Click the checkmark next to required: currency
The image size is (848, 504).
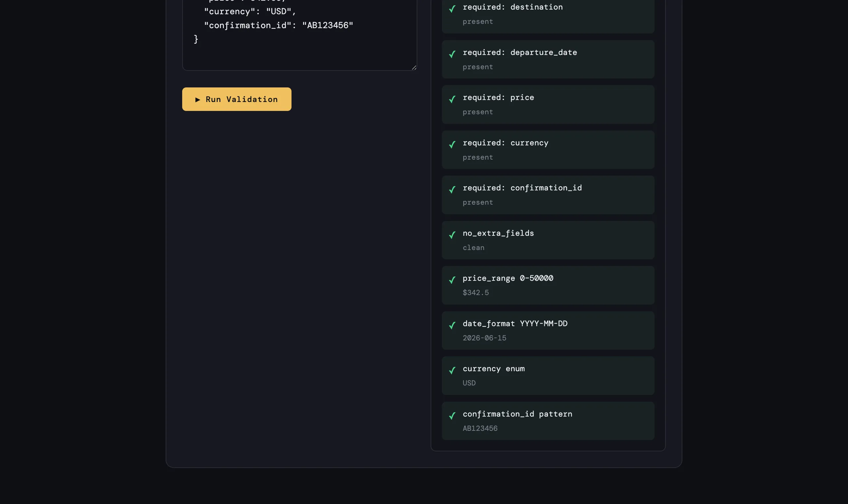[452, 145]
